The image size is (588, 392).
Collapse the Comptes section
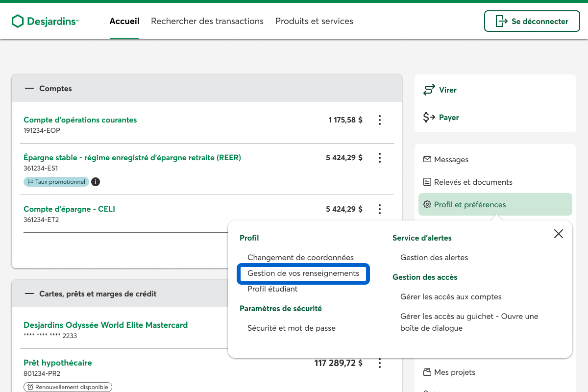[x=29, y=89]
